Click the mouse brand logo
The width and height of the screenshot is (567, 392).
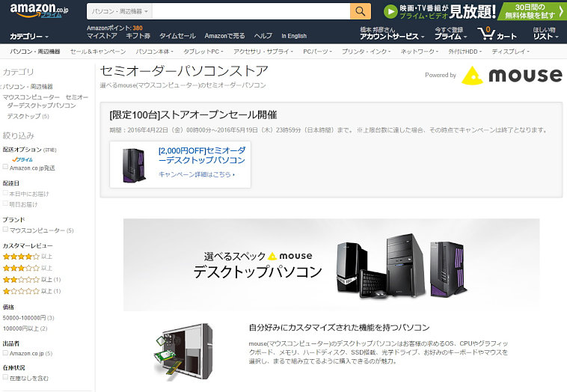[512, 76]
